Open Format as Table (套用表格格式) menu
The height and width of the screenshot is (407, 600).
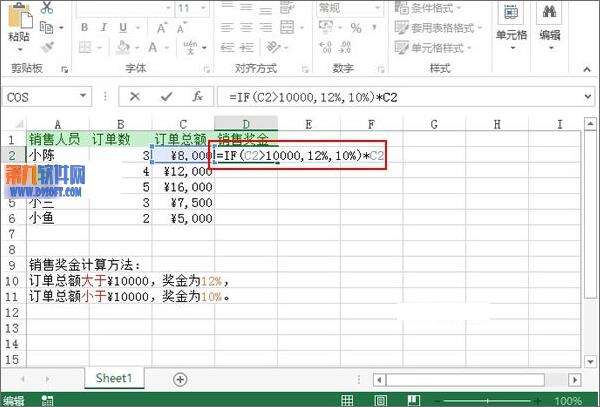point(439,28)
